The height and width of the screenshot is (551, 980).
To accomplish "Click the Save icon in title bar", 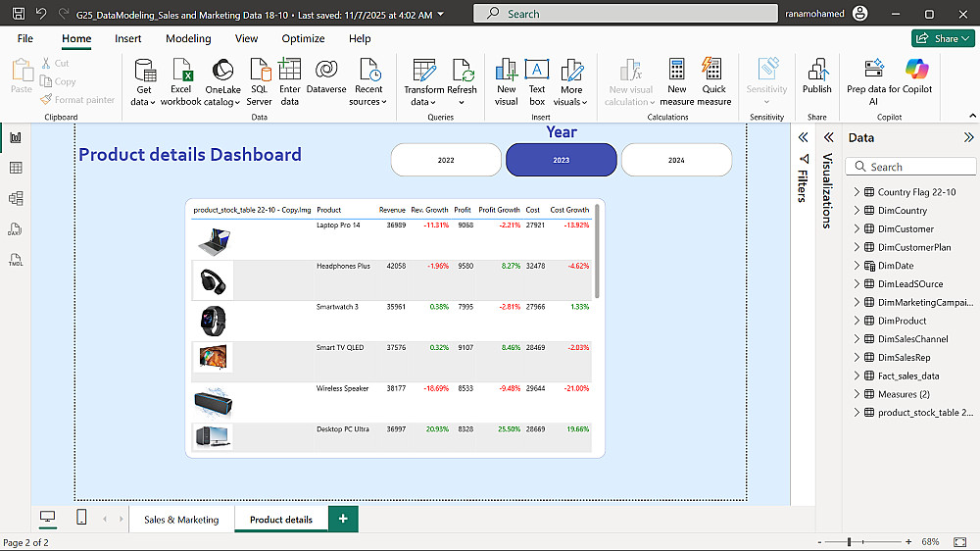I will (x=19, y=13).
